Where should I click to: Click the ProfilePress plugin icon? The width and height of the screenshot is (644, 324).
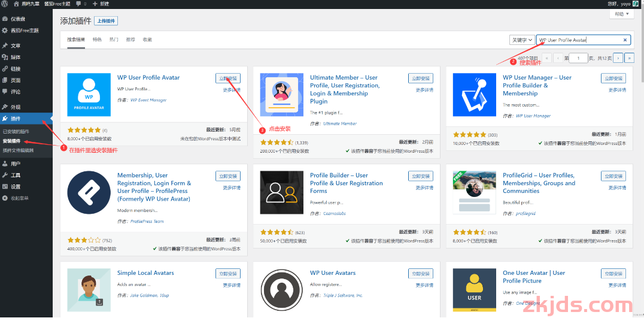89,193
